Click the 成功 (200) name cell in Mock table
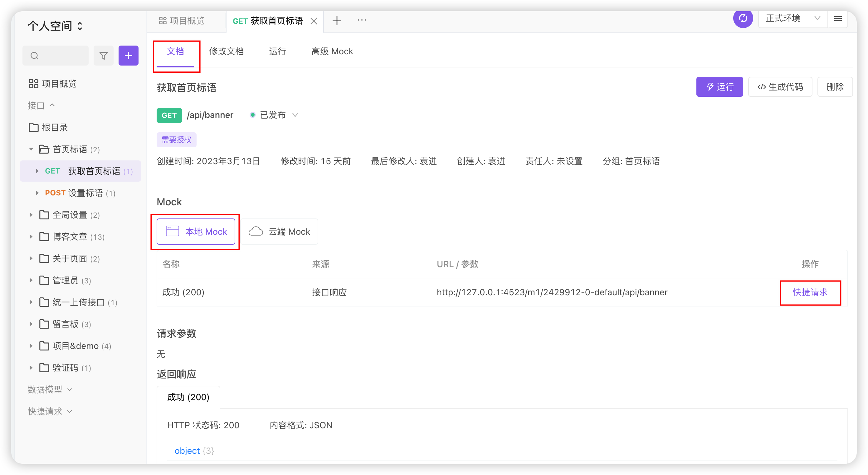The width and height of the screenshot is (868, 475). click(x=183, y=292)
